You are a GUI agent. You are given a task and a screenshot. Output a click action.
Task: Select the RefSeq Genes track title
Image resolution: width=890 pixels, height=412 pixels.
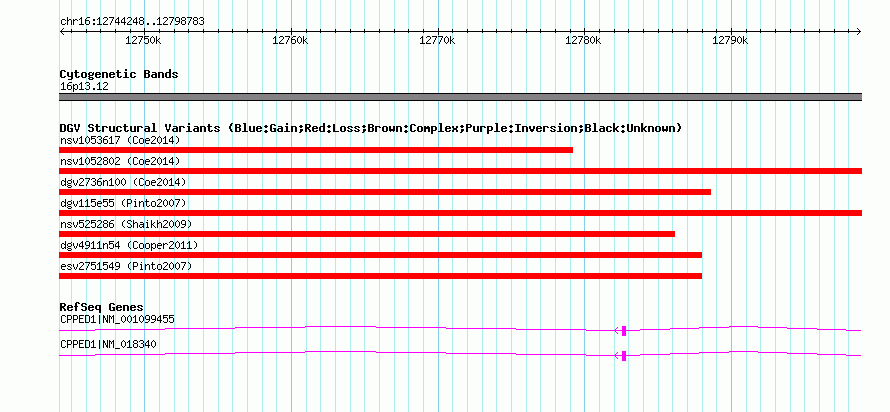tap(102, 308)
